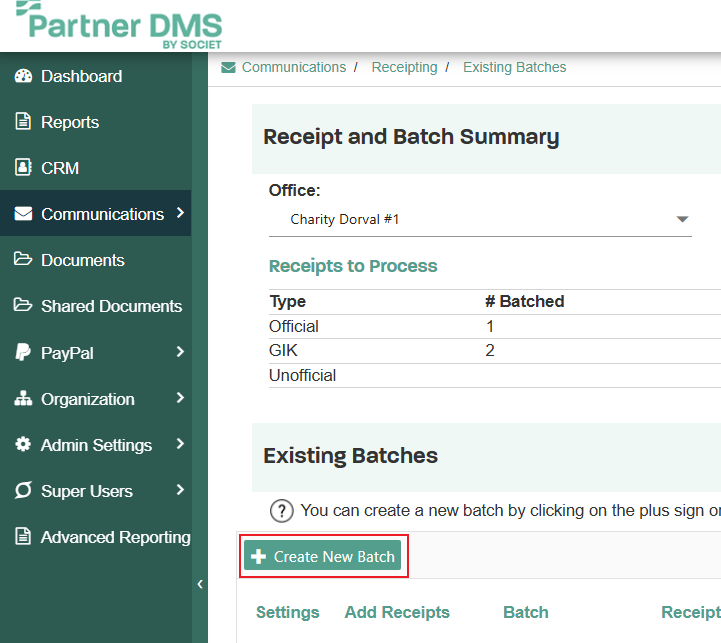The height and width of the screenshot is (643, 721).
Task: Expand the Communications submenu chevron
Action: coord(180,213)
